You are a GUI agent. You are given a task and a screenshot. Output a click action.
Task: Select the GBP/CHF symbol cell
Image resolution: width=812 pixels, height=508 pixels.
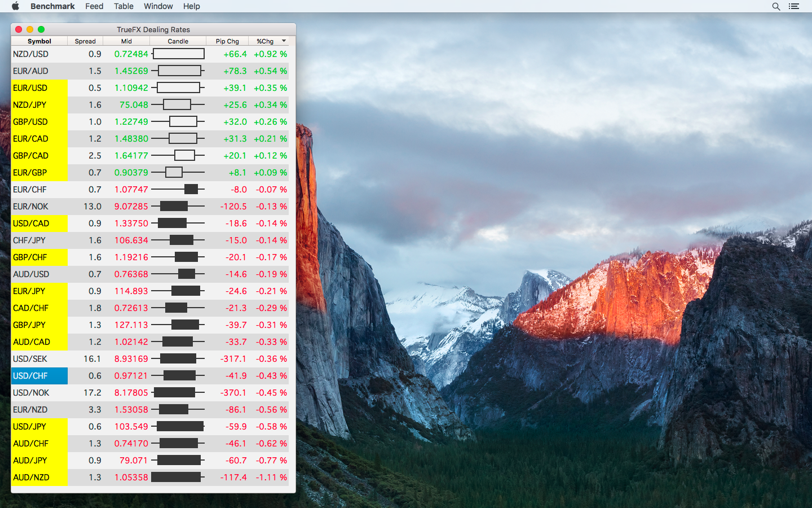[x=39, y=257]
